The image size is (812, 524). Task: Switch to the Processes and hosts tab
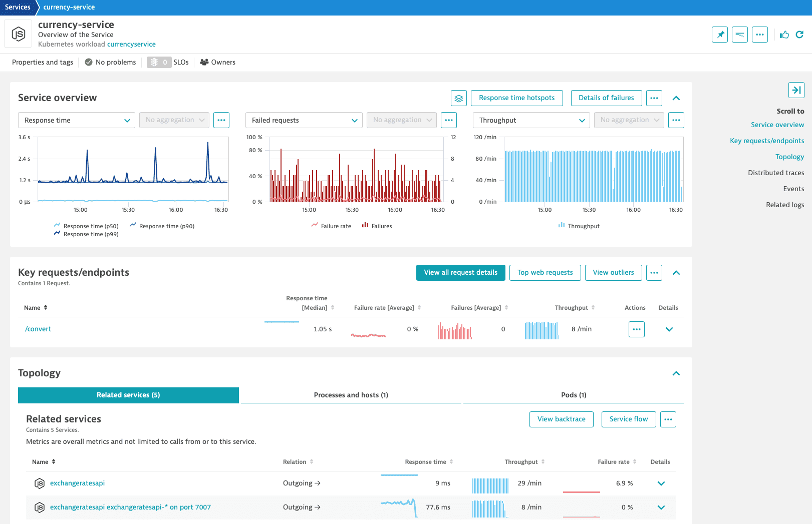click(x=351, y=395)
